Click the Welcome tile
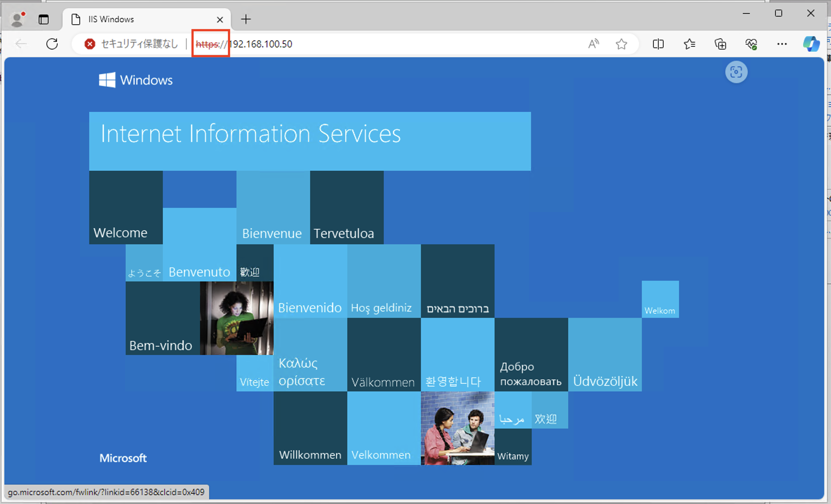831x504 pixels. (126, 207)
